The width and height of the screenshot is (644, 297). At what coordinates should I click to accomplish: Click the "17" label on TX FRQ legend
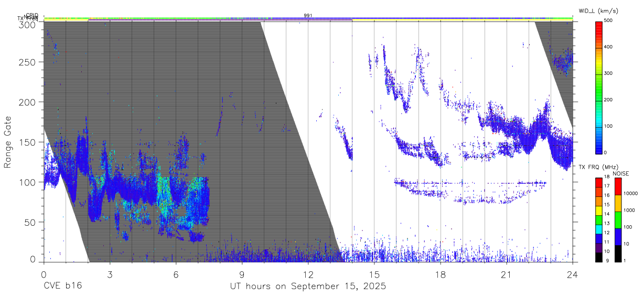click(x=607, y=186)
